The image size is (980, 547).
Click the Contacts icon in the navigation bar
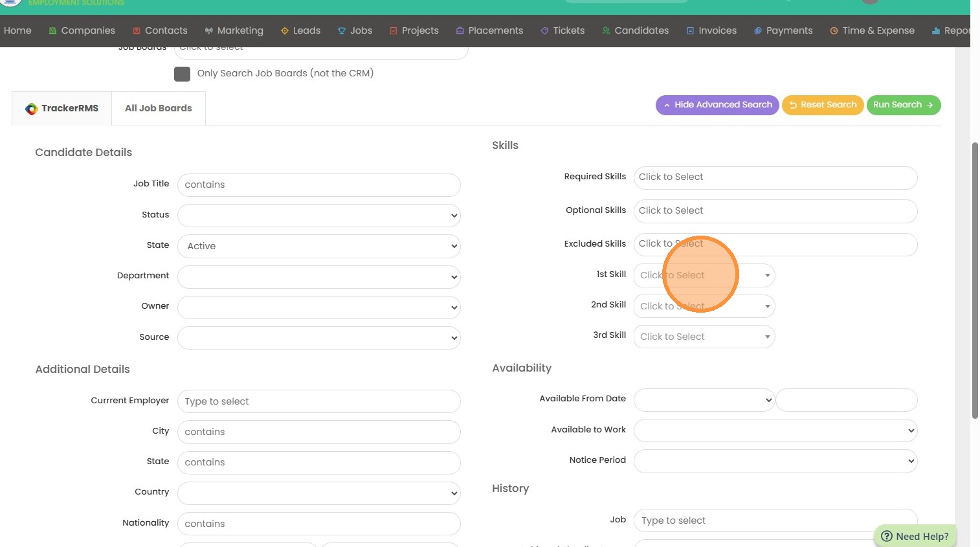(137, 31)
